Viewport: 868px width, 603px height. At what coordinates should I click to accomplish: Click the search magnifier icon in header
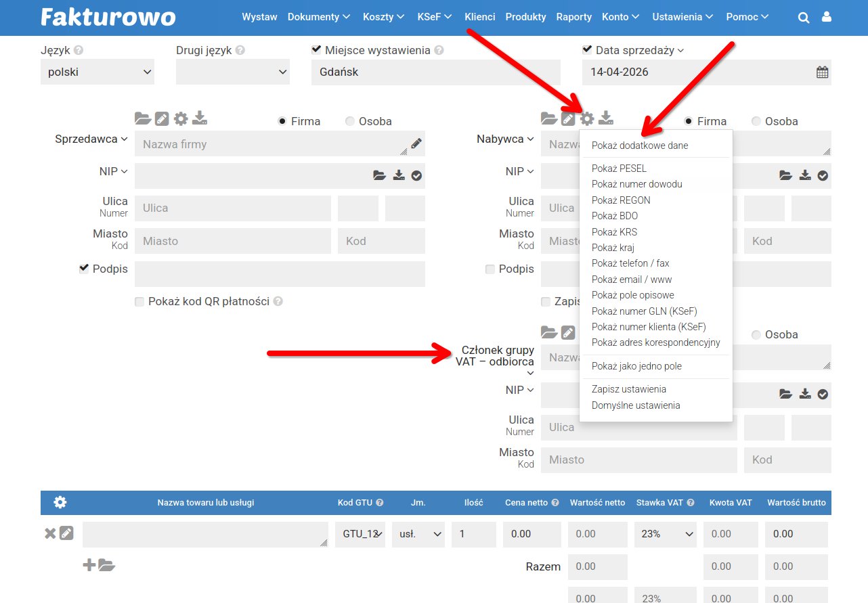pyautogui.click(x=804, y=18)
